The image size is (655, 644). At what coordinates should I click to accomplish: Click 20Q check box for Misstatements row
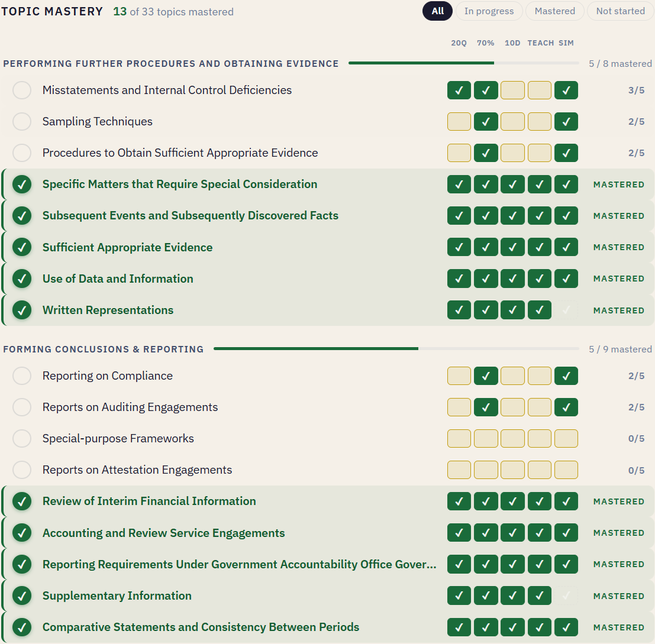click(459, 90)
